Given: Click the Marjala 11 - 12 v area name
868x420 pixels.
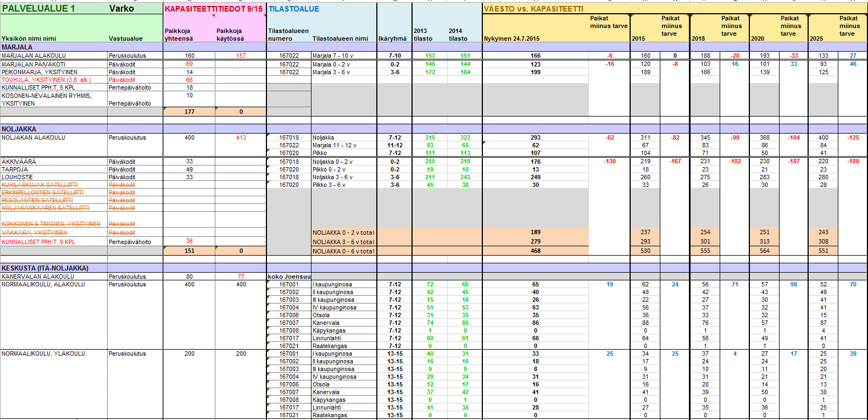Looking at the screenshot, I should [335, 145].
